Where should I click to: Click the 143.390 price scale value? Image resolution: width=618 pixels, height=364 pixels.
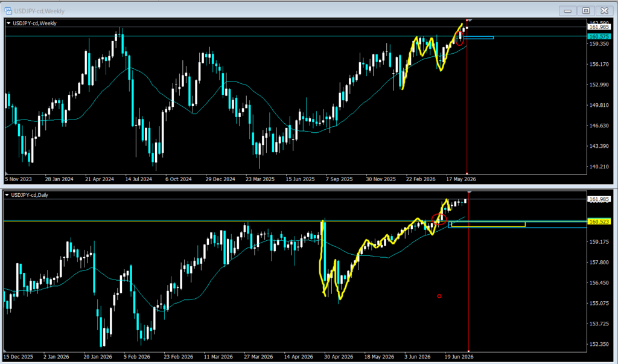point(599,146)
